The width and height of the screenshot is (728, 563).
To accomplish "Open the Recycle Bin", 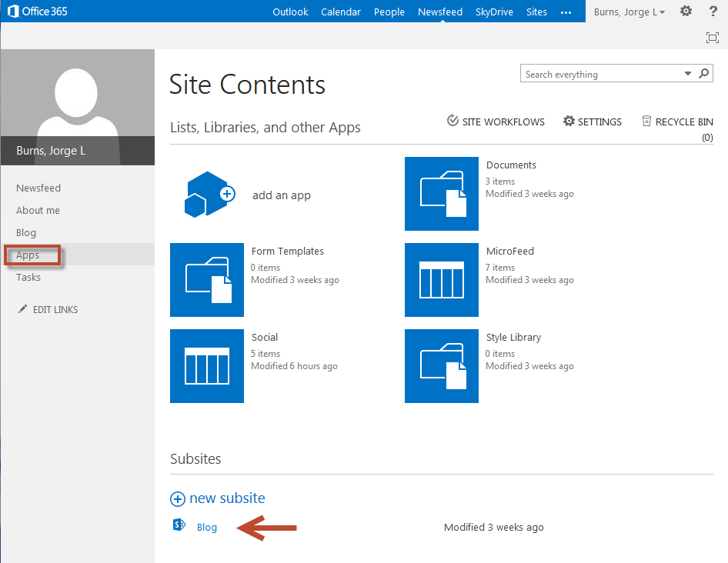I will click(x=677, y=122).
